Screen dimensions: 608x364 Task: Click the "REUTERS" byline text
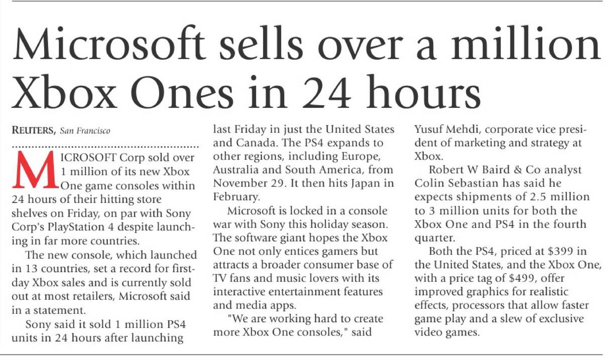(x=34, y=132)
